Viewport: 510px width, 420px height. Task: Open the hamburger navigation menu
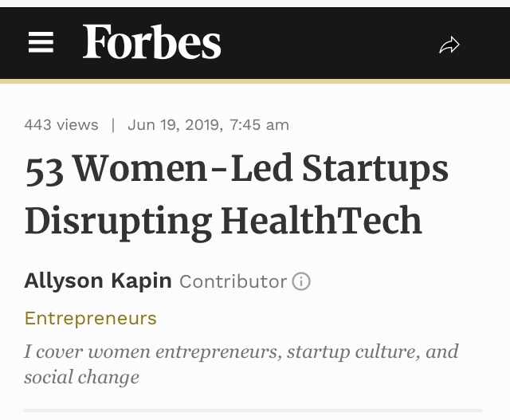41,43
